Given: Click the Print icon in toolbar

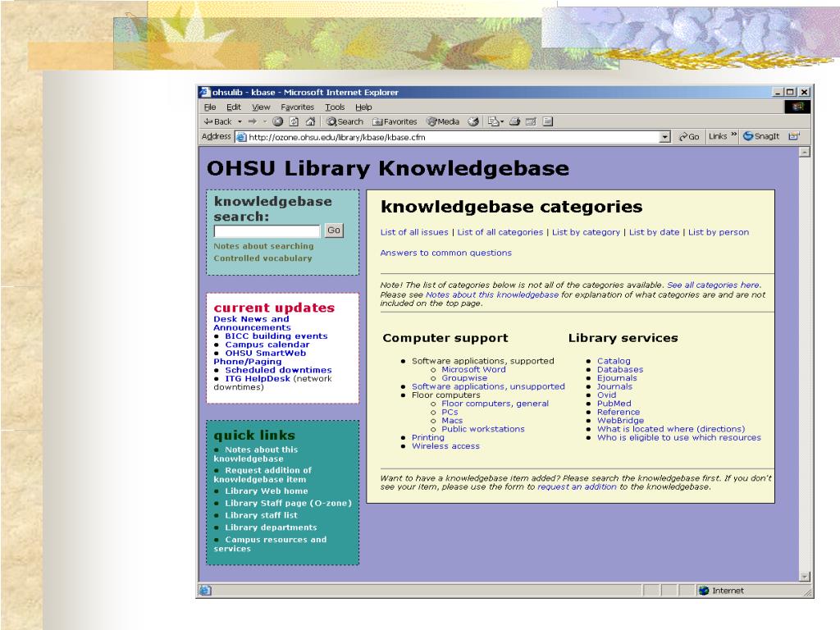Looking at the screenshot, I should [x=515, y=121].
